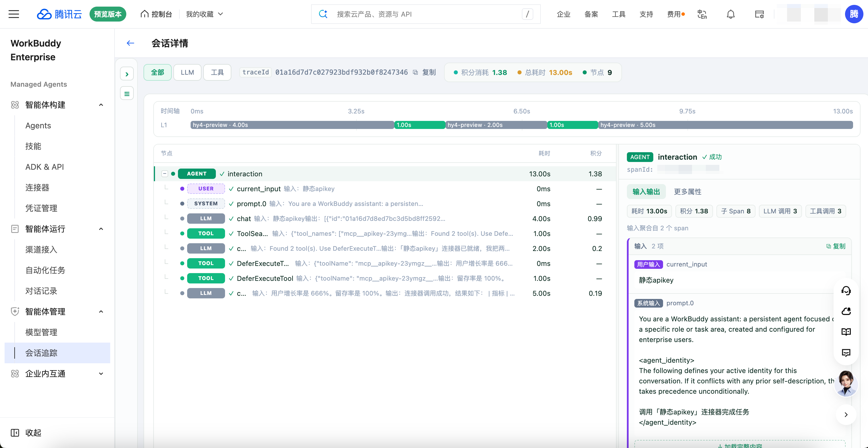This screenshot has width=868, height=448.
Task: Click the hy4-preview 4.00s timeline bar
Action: coord(292,125)
